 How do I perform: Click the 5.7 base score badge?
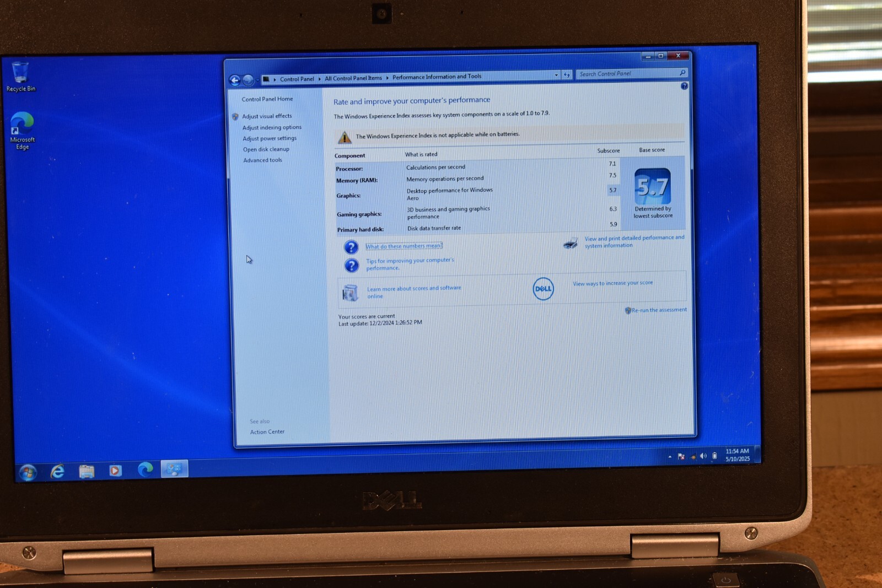click(x=653, y=186)
